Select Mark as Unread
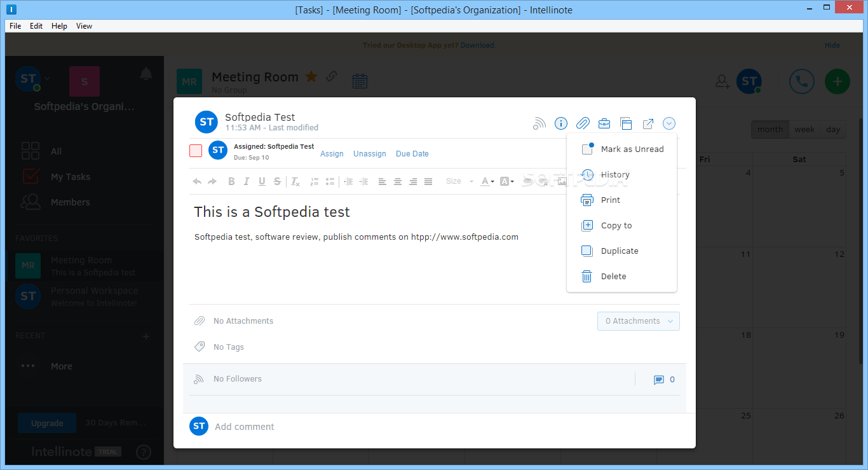The height and width of the screenshot is (470, 868). pyautogui.click(x=621, y=149)
